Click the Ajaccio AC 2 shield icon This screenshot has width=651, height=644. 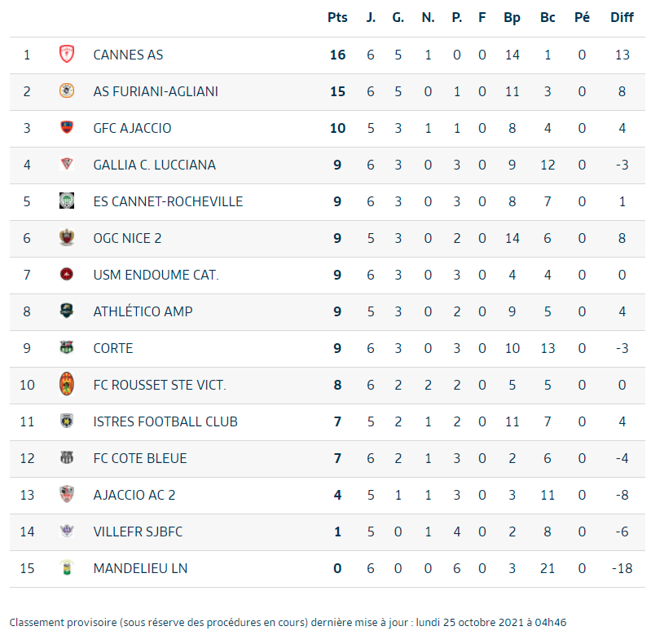click(67, 494)
